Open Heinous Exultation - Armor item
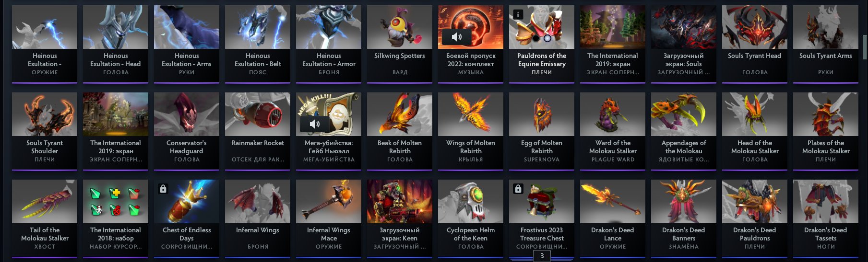The image size is (868, 262). [x=329, y=44]
